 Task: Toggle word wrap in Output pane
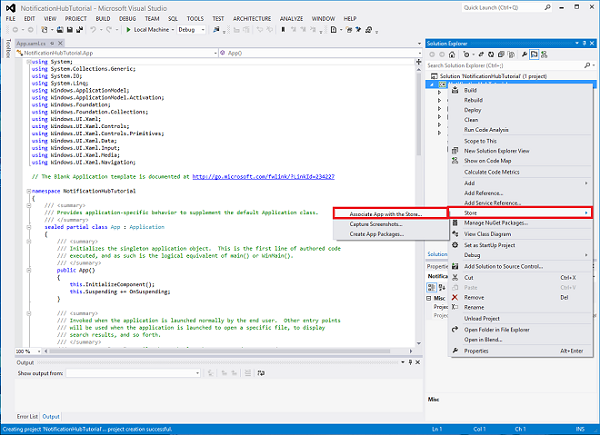point(261,373)
